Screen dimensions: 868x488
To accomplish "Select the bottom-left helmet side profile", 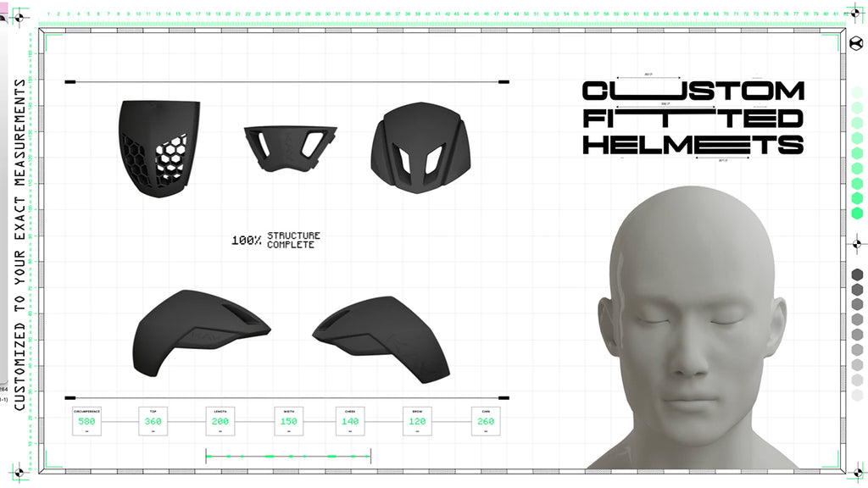I will pos(199,332).
